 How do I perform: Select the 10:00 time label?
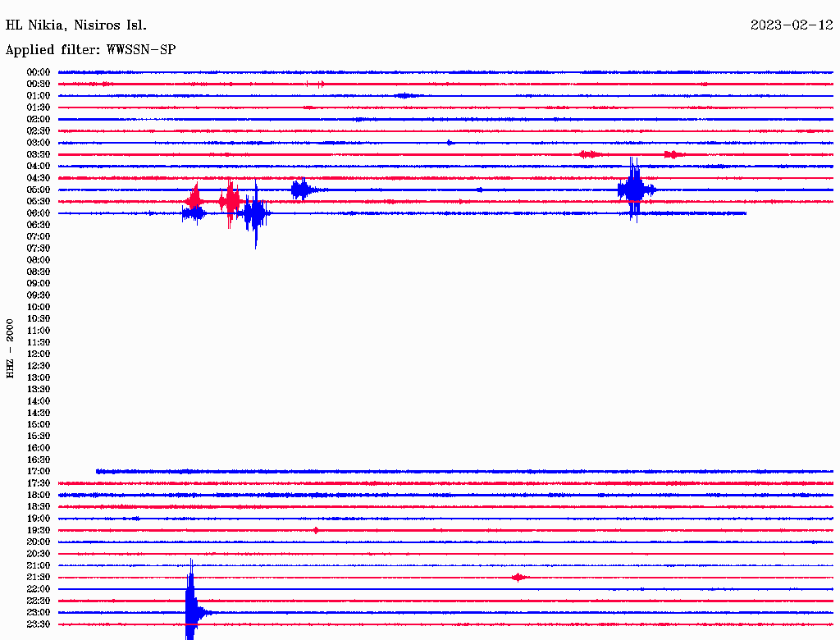coord(39,307)
